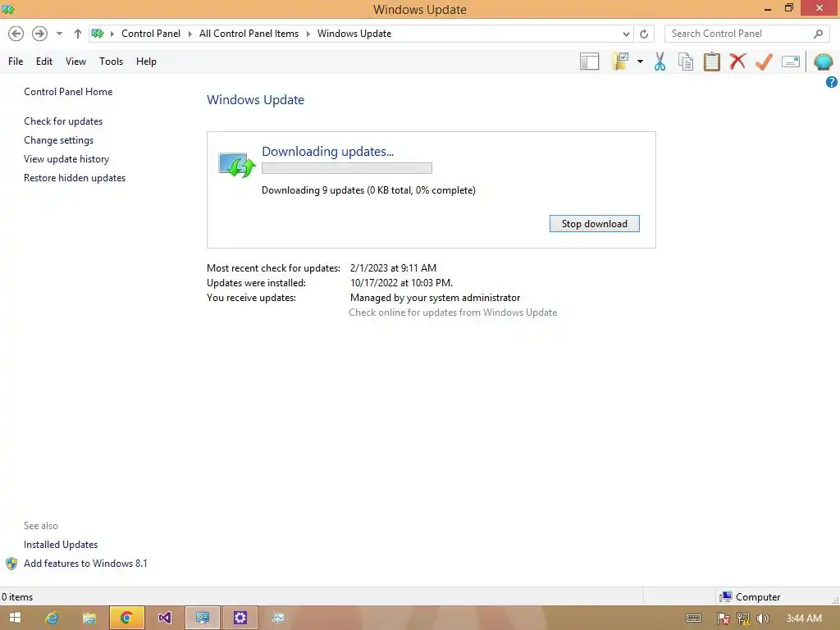Click the Properties card toolbar icon
Viewport: 840px width, 630px height.
[791, 62]
